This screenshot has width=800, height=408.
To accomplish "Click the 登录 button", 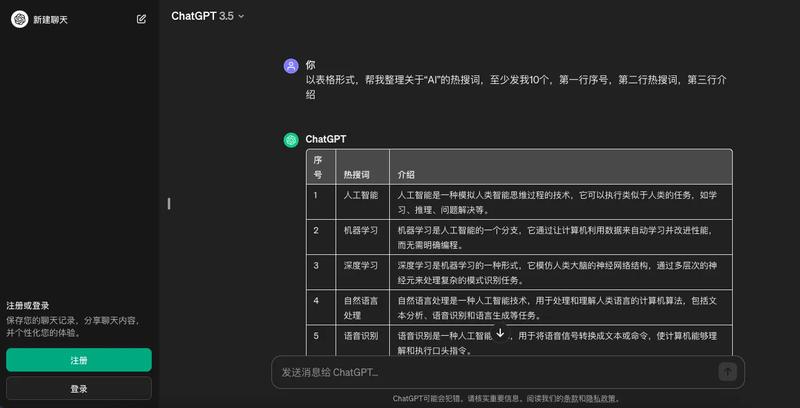I will point(79,389).
